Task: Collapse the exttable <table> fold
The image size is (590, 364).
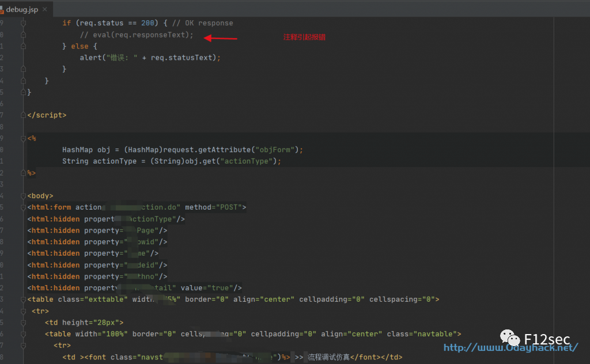Action: coord(23,299)
